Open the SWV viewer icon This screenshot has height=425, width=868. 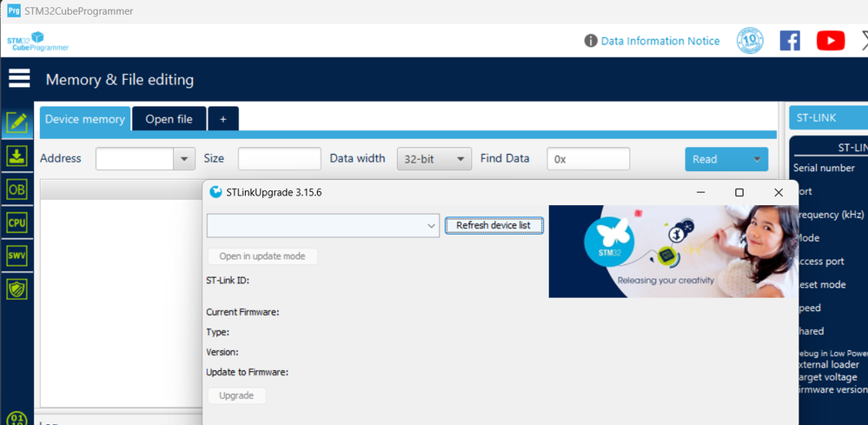[17, 256]
